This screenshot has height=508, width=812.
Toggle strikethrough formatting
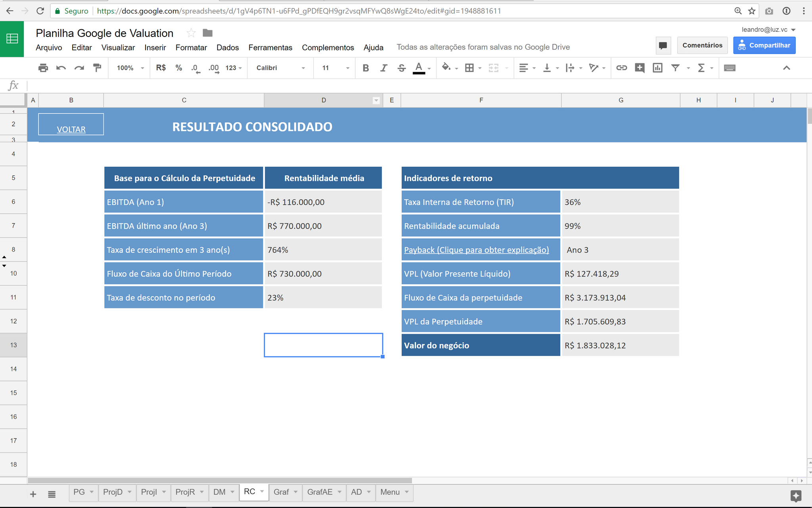coord(401,68)
